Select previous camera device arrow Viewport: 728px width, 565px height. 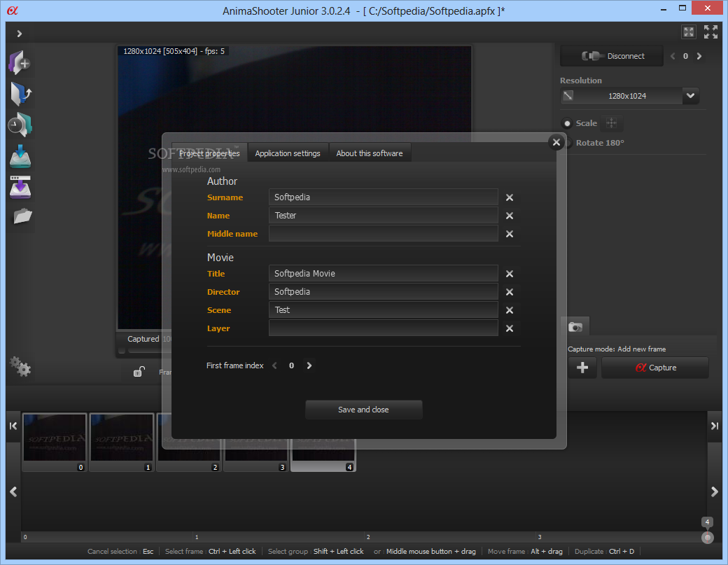pyautogui.click(x=673, y=56)
